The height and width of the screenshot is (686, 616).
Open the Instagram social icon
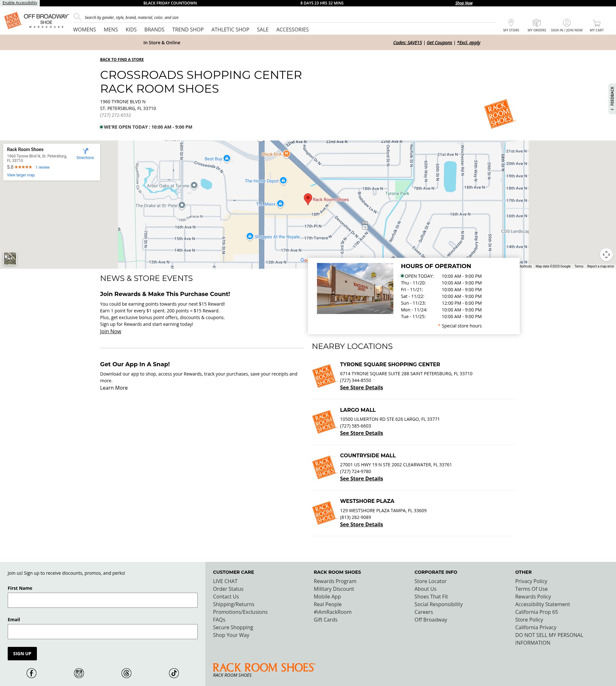[x=79, y=673]
